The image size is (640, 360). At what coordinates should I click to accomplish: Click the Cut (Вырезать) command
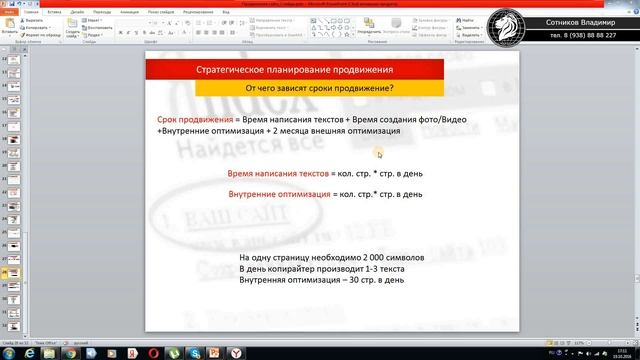tap(31, 20)
